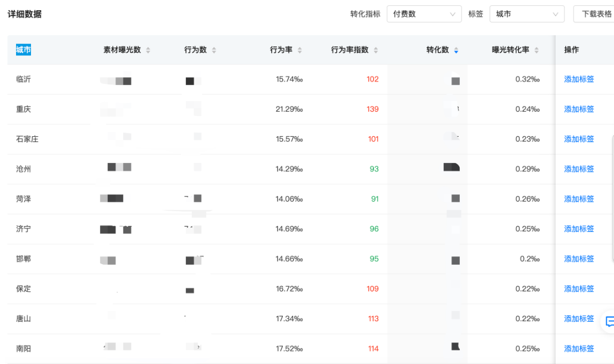The height and width of the screenshot is (364, 614).
Task: Click the 沧州 city name cell
Action: pos(23,168)
